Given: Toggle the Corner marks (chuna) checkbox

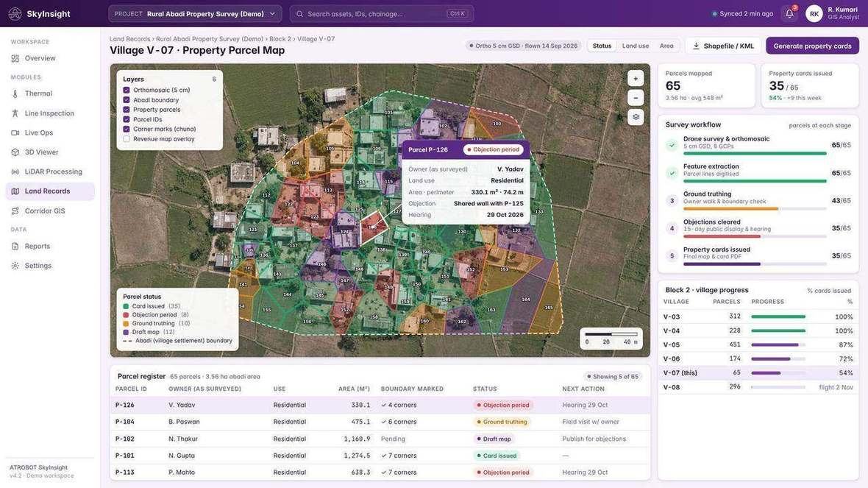Looking at the screenshot, I should point(127,129).
